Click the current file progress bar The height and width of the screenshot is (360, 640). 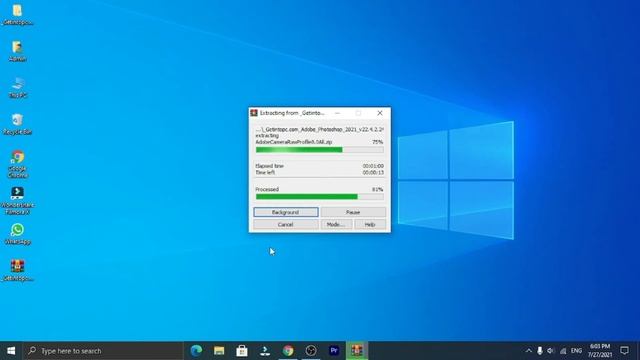(320, 150)
